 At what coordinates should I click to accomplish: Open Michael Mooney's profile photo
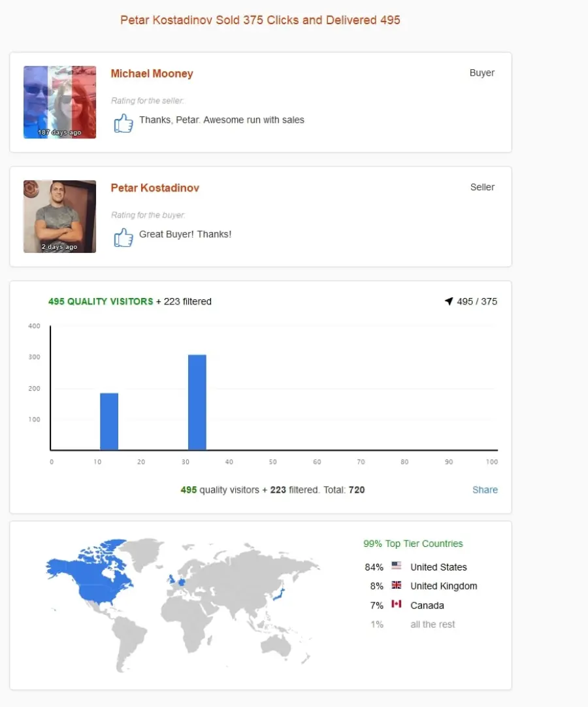[59, 103]
